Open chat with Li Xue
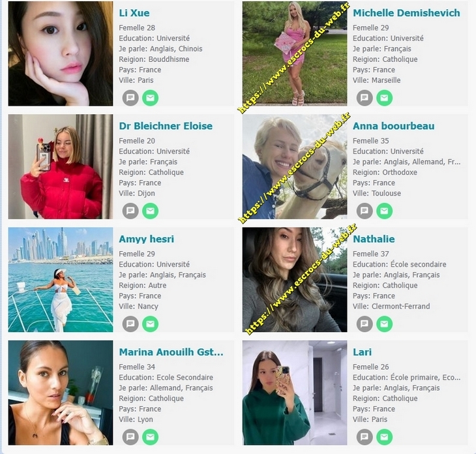 coord(130,98)
